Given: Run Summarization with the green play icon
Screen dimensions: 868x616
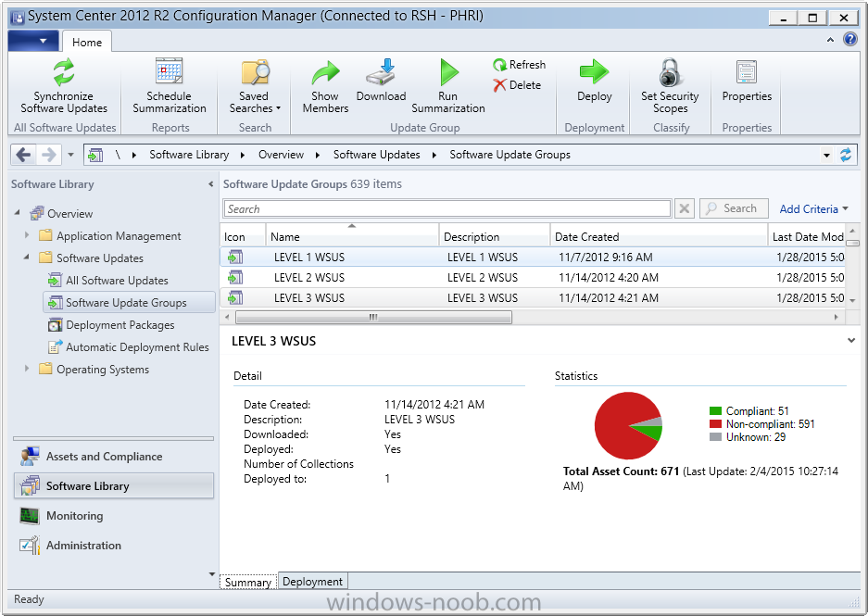Looking at the screenshot, I should pos(448,72).
